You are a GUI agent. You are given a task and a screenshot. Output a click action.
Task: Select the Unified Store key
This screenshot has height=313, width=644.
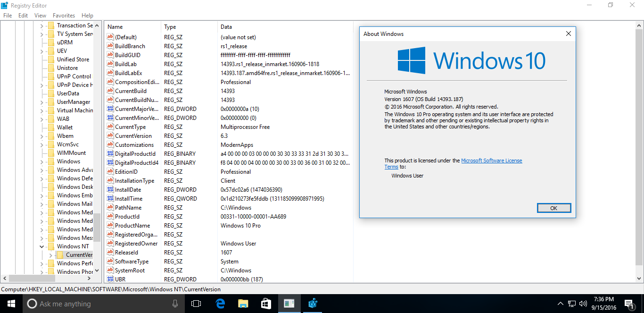73,59
